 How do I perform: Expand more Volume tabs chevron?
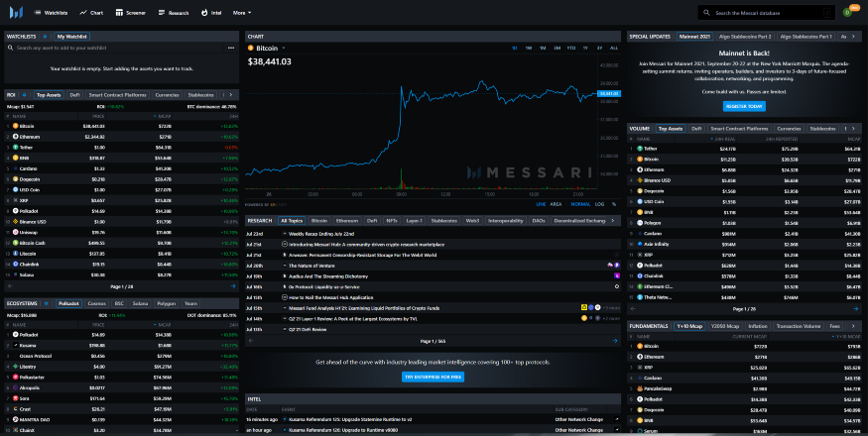855,129
